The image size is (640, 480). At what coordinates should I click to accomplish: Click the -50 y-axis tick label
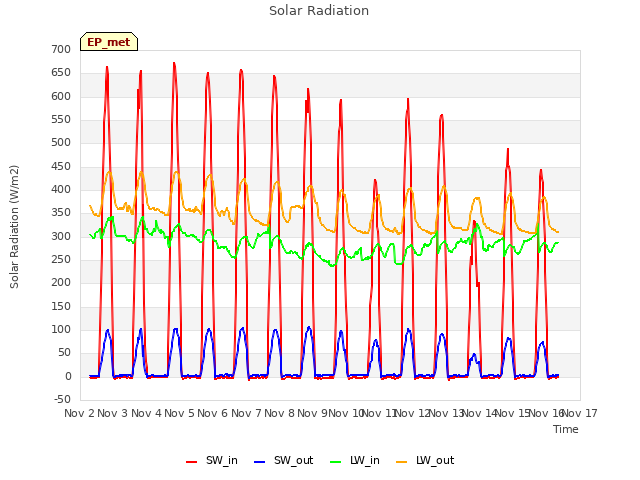coord(62,399)
